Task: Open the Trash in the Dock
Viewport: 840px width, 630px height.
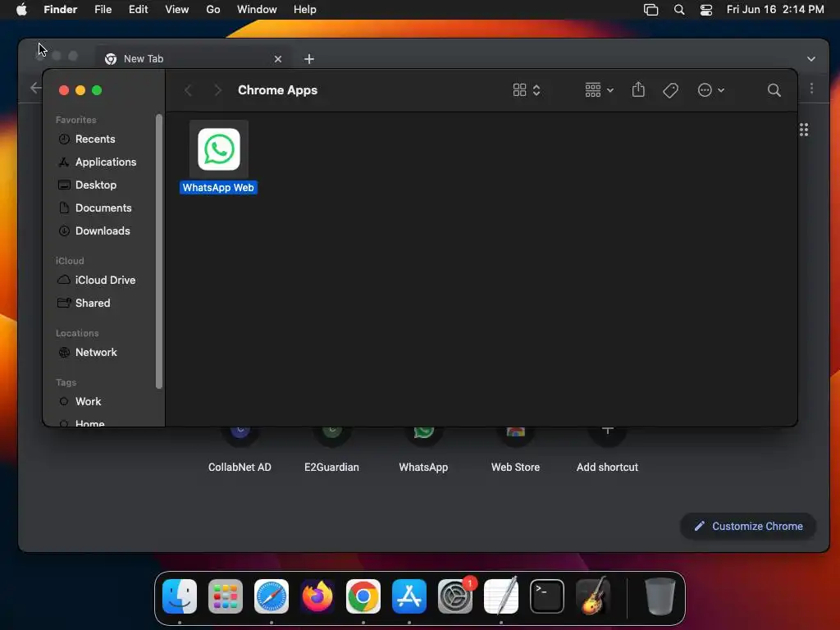Action: tap(660, 596)
